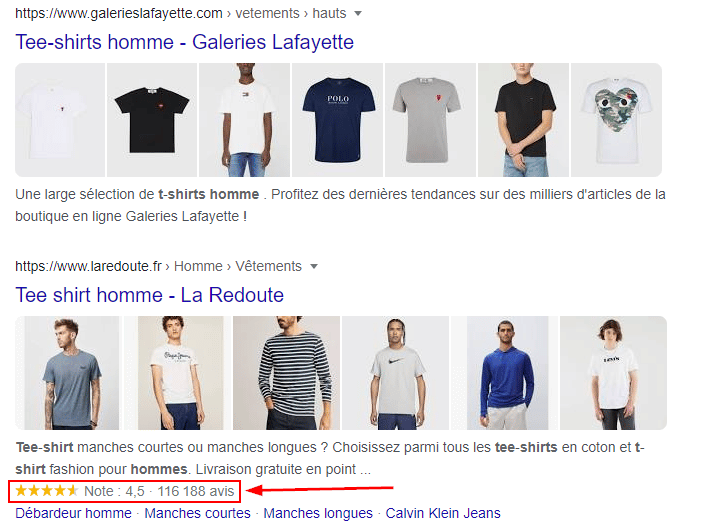Open the camo heart t-shirt thumbnail
711x531 pixels.
point(615,120)
